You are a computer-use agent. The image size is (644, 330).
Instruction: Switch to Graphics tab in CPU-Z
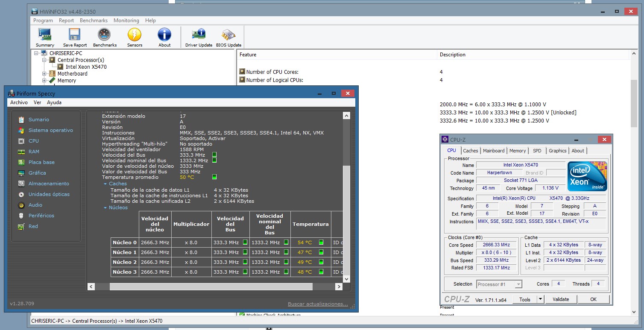click(557, 151)
